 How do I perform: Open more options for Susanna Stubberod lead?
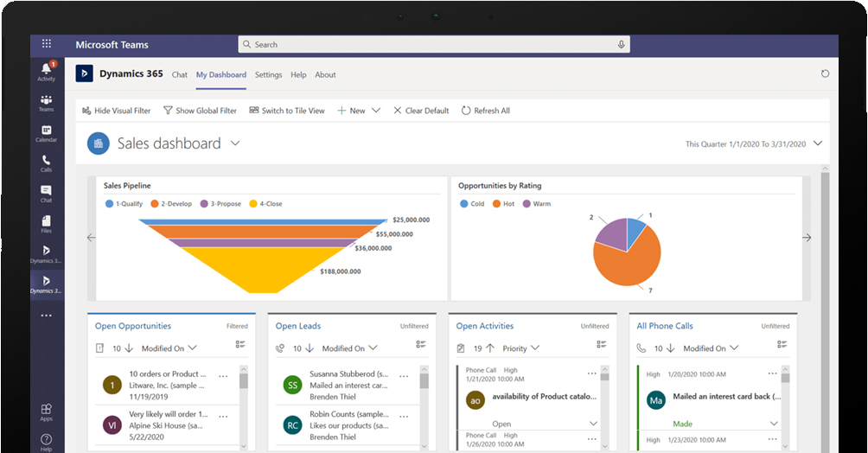click(404, 376)
